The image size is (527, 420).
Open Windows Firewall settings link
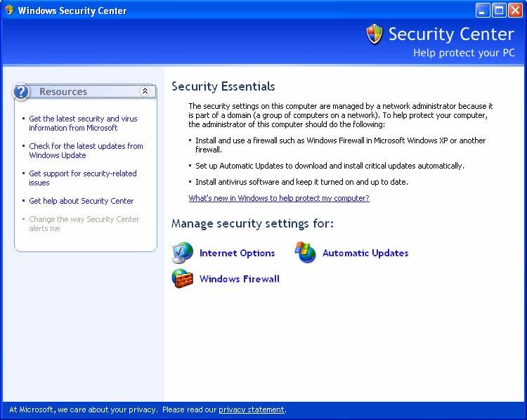coord(240,279)
